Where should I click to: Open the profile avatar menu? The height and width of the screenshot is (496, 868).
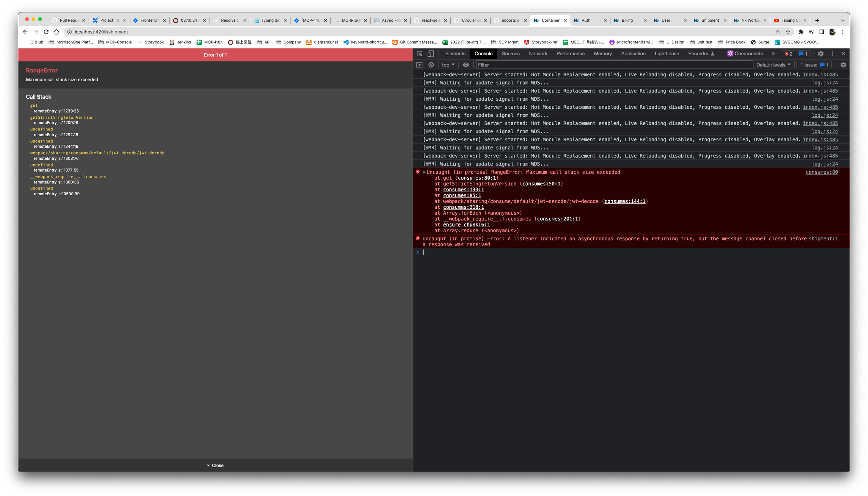[832, 32]
